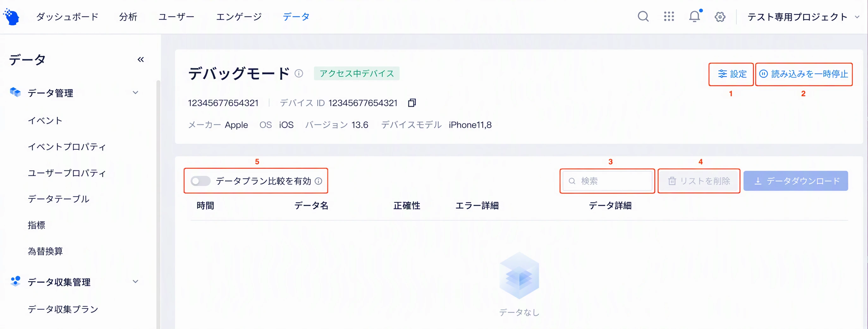The image size is (868, 329).
Task: Open the エンゲージ menu
Action: point(239,16)
